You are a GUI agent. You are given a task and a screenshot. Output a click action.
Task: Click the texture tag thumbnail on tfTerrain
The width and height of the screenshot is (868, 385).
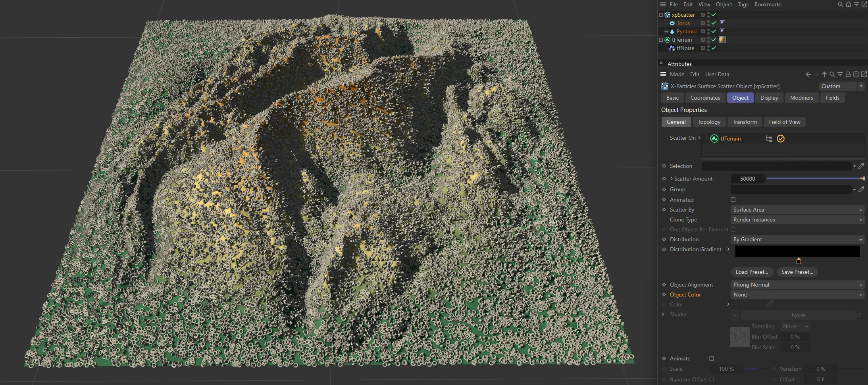723,40
